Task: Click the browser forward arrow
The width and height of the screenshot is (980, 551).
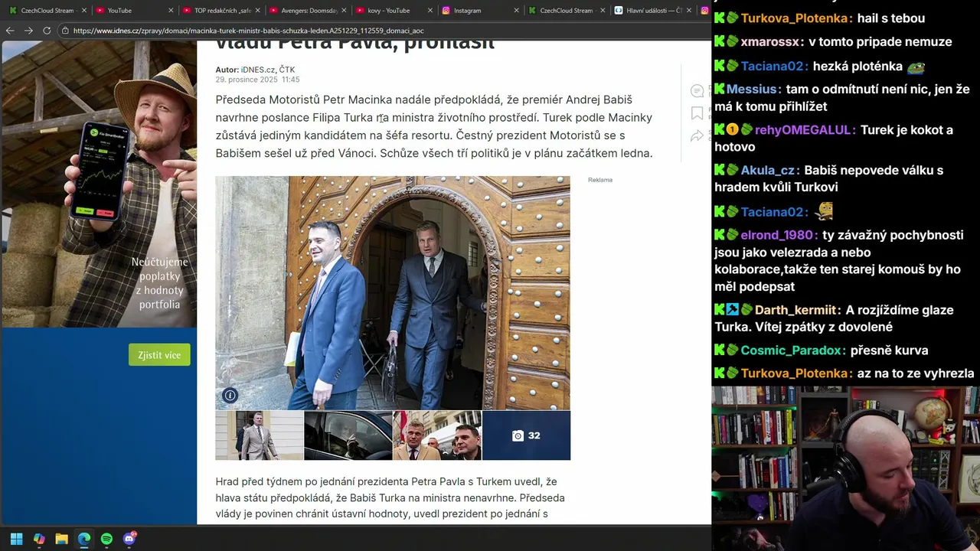Action: pos(28,31)
